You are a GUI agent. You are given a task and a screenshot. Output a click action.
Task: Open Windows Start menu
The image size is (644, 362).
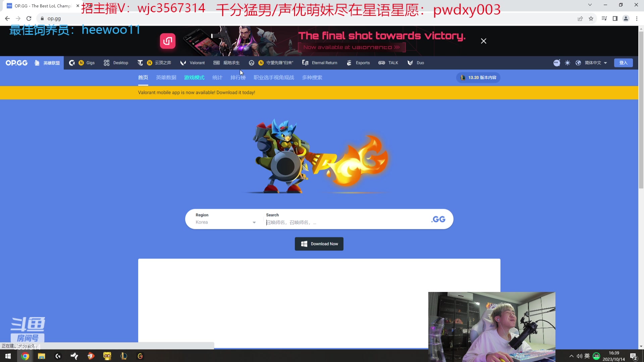[8, 356]
